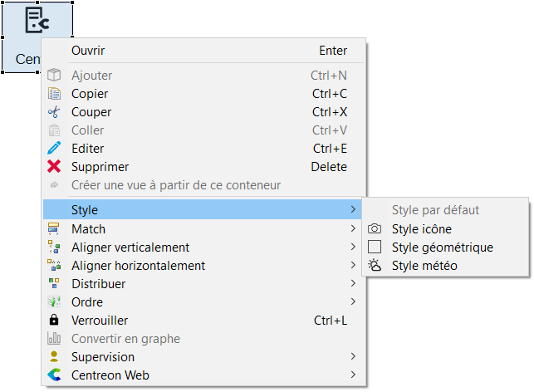Click the blue pencil Editer icon
Screen dimensions: 534x392
pos(55,149)
